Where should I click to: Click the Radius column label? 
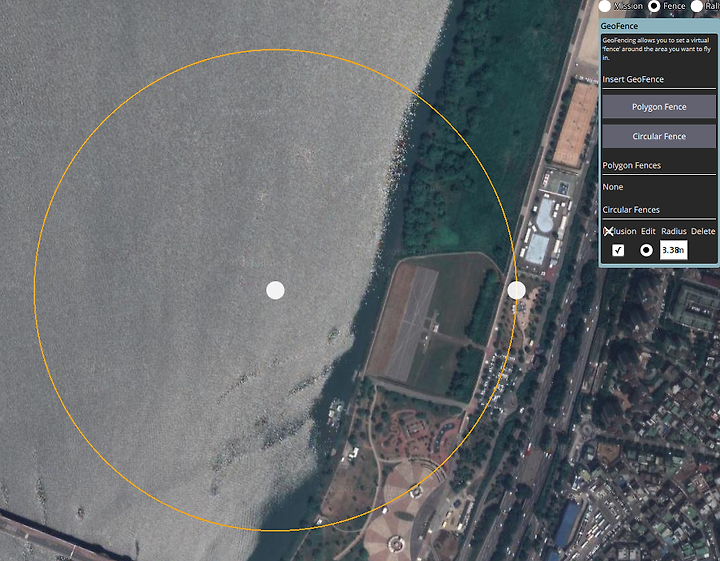point(674,231)
